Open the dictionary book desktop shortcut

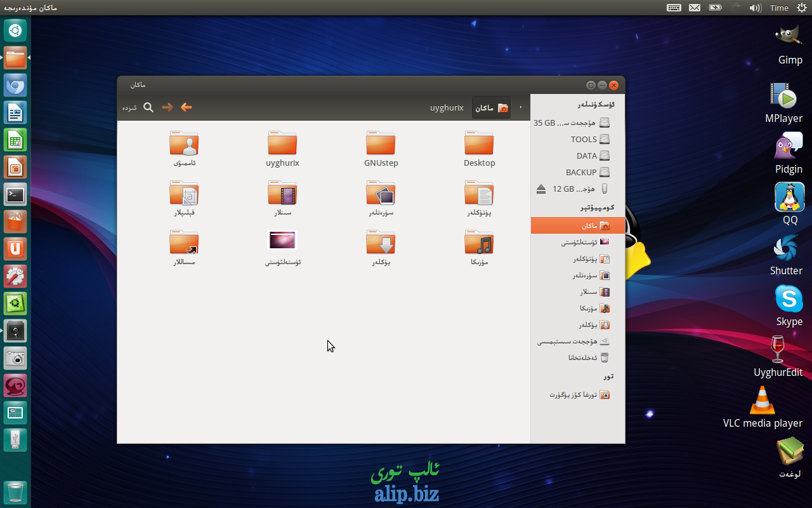(x=790, y=458)
